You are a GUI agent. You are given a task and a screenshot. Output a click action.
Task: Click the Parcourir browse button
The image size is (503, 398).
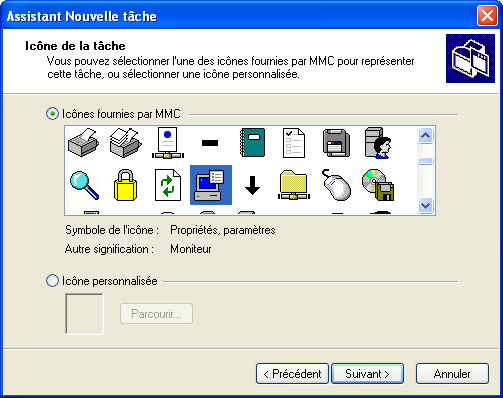(156, 314)
